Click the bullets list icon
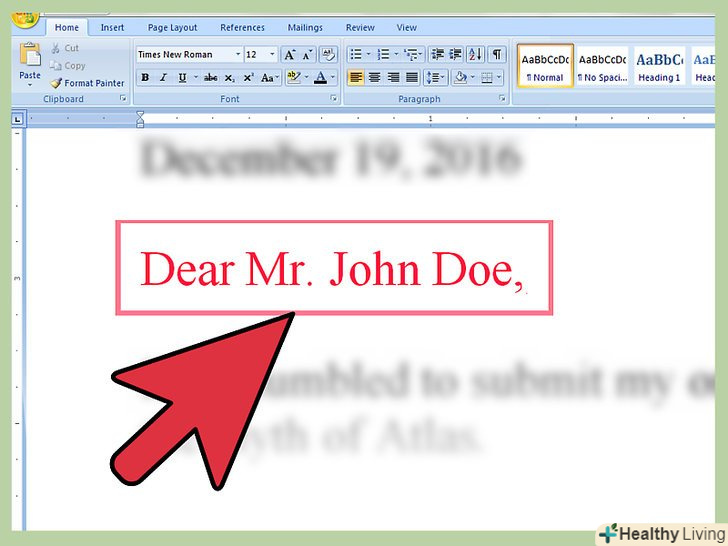The image size is (728, 546). click(x=356, y=55)
